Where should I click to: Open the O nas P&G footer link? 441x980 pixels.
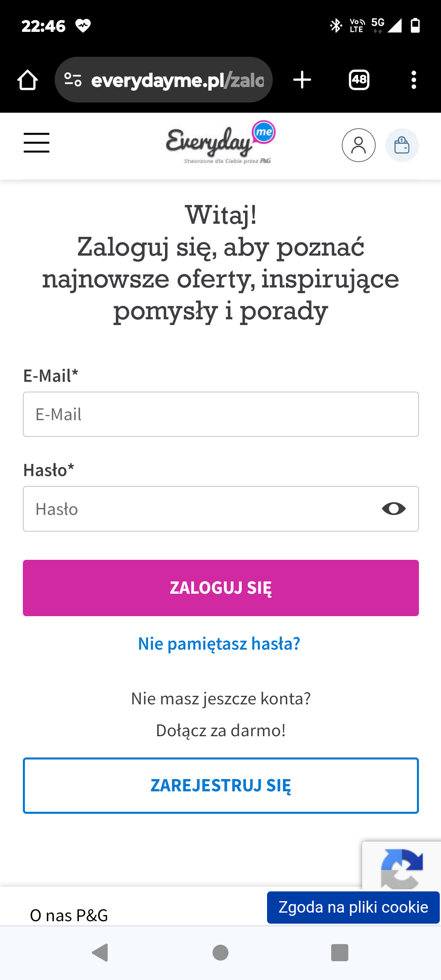pyautogui.click(x=69, y=915)
